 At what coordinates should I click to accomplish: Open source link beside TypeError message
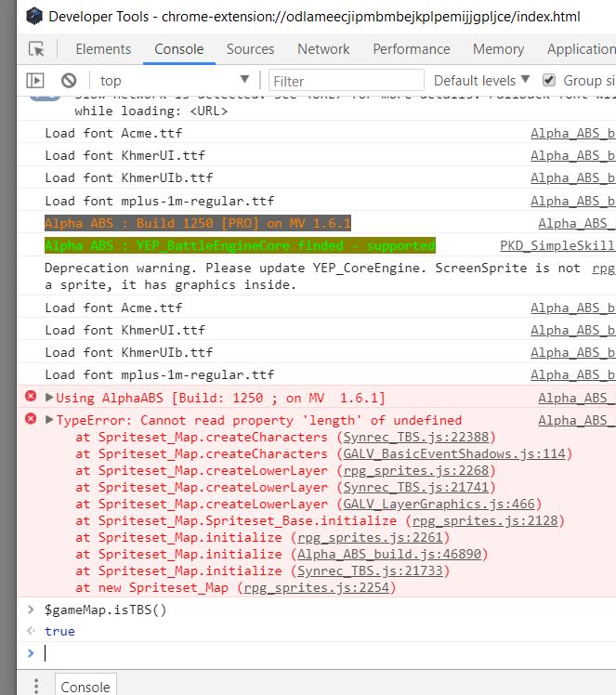[x=577, y=420]
